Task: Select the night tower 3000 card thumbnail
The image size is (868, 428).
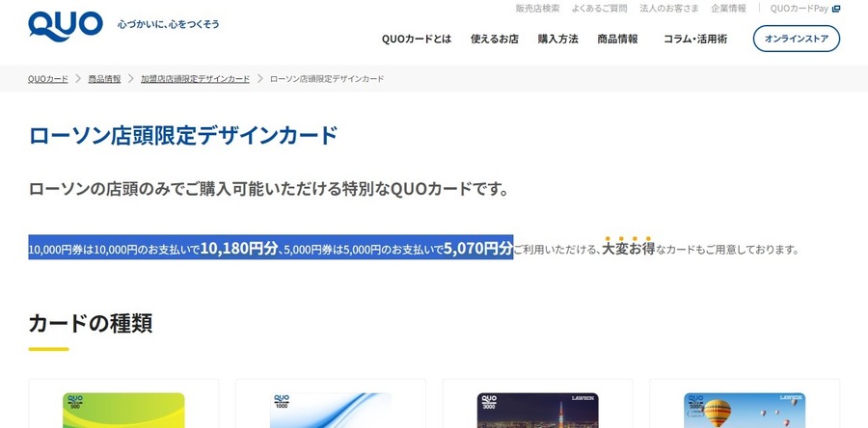Action: click(537, 411)
